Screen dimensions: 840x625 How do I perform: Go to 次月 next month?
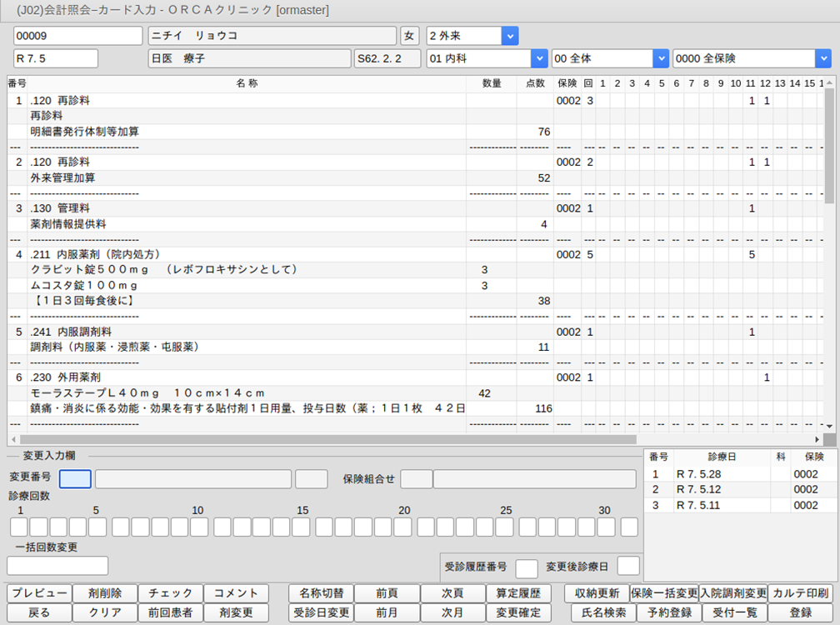452,612
